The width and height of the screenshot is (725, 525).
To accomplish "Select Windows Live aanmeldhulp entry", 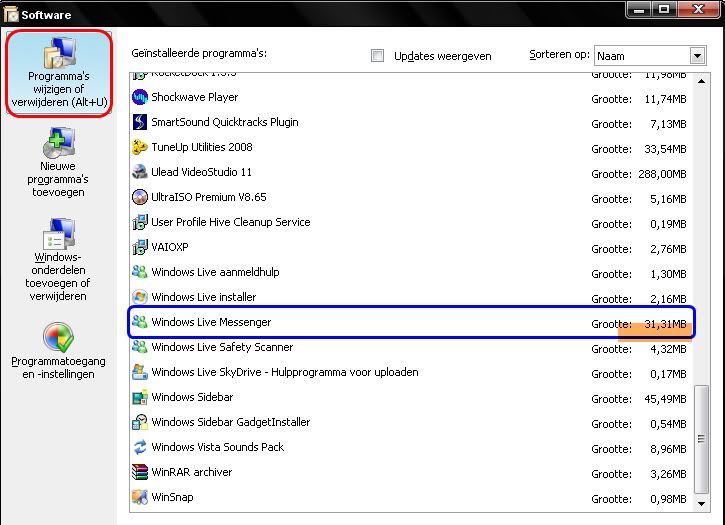I will (412, 272).
